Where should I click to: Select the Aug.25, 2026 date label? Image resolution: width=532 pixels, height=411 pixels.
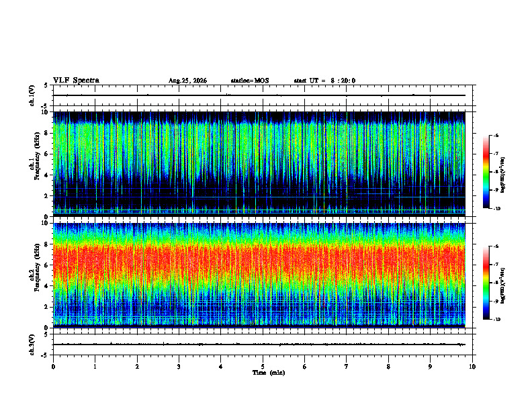187,81
